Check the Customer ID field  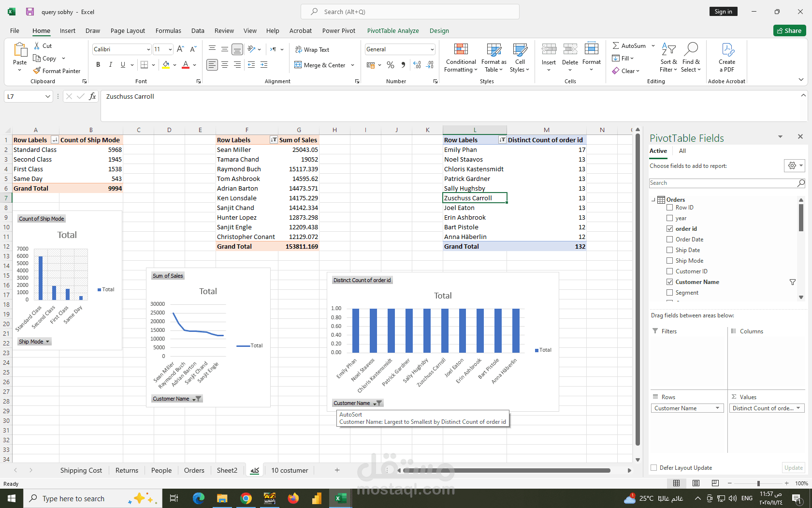pyautogui.click(x=669, y=271)
